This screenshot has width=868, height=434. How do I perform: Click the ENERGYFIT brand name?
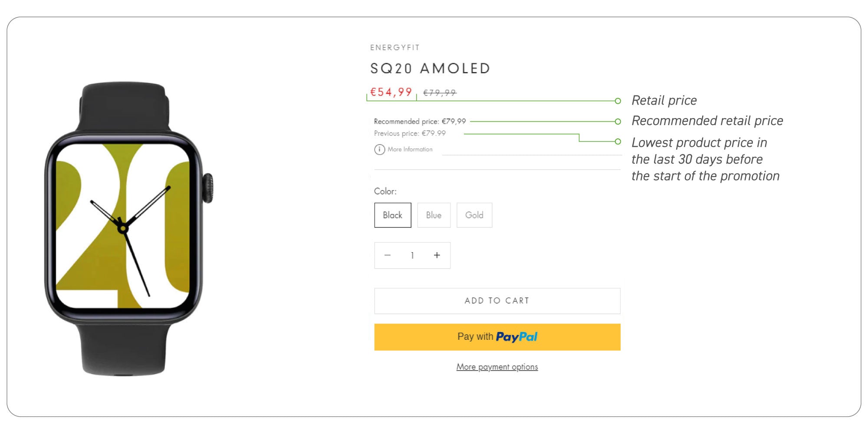coord(395,48)
